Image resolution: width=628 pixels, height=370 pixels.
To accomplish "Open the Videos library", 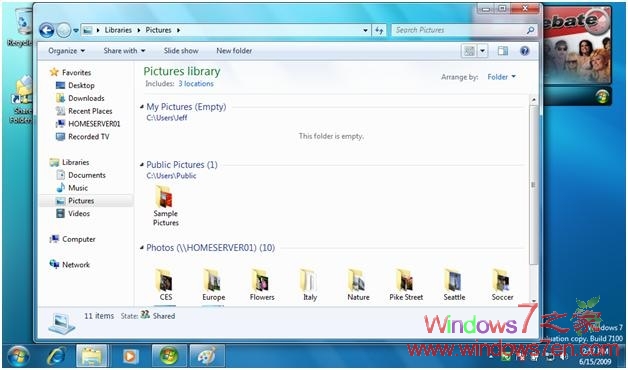I will 72,213.
